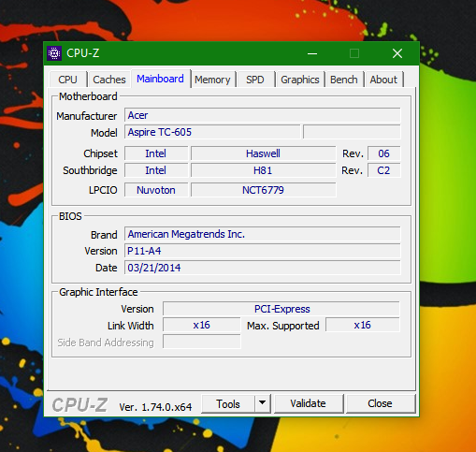
Task: Click the BIOS version P11-A4
Action: (263, 251)
